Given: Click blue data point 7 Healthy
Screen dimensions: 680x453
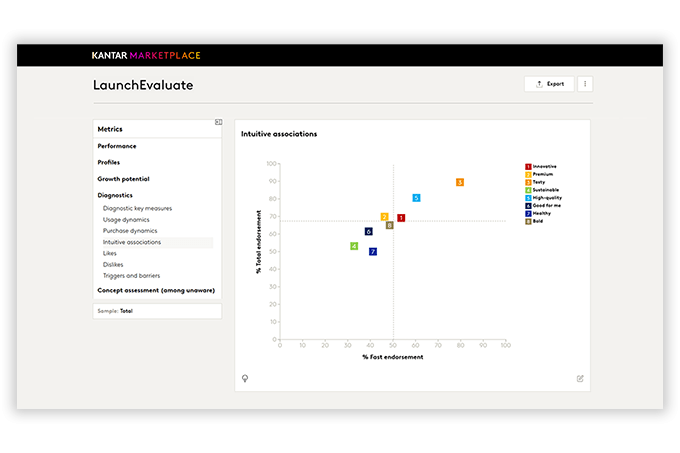Looking at the screenshot, I should (x=373, y=251).
